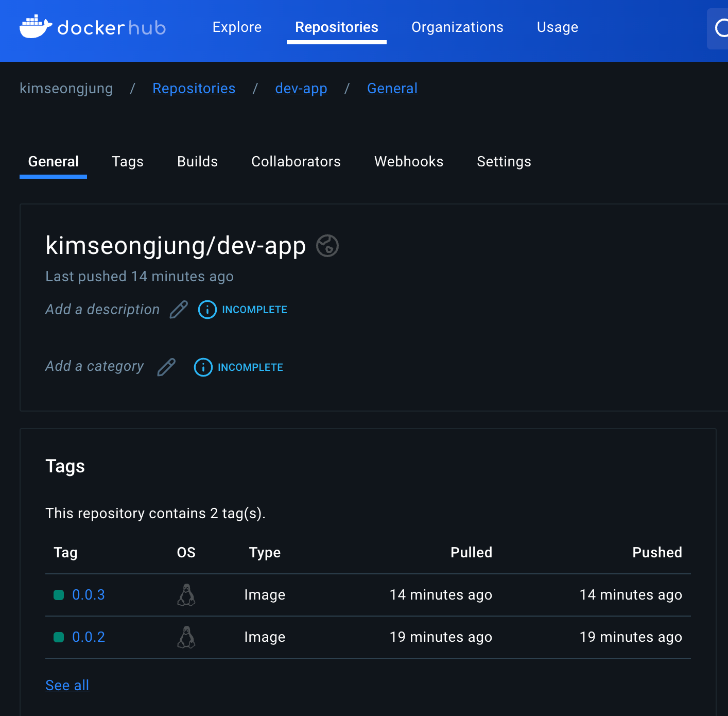Click green status dot for tag 0.0.3
This screenshot has width=728, height=716.
(59, 595)
